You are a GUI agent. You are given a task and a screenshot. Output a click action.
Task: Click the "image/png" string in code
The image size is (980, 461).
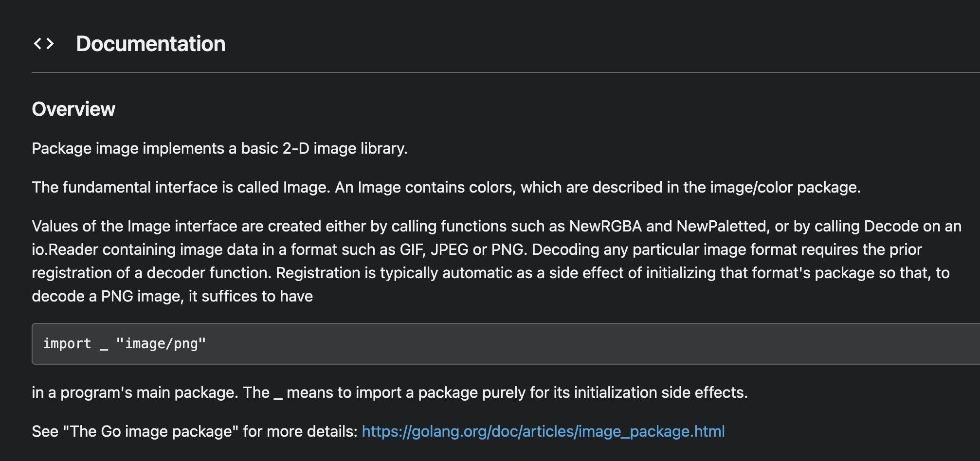(161, 344)
